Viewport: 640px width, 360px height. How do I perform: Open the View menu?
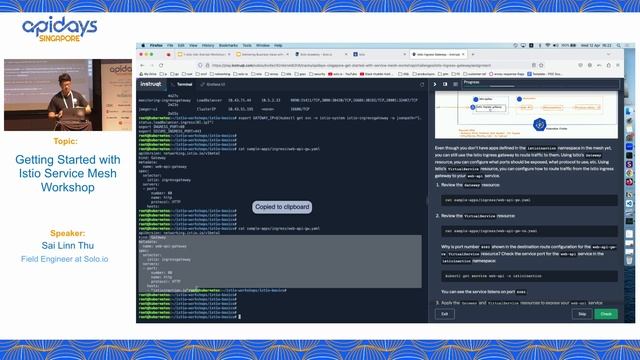pos(193,45)
